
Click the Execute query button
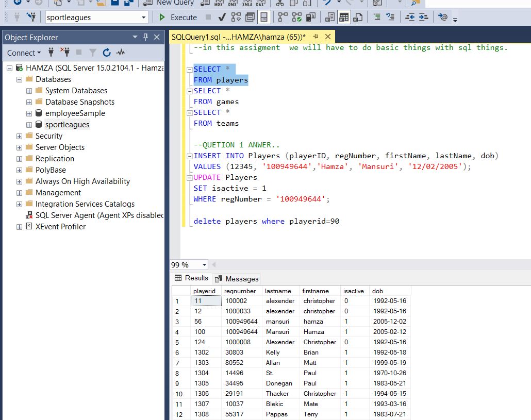tap(178, 17)
